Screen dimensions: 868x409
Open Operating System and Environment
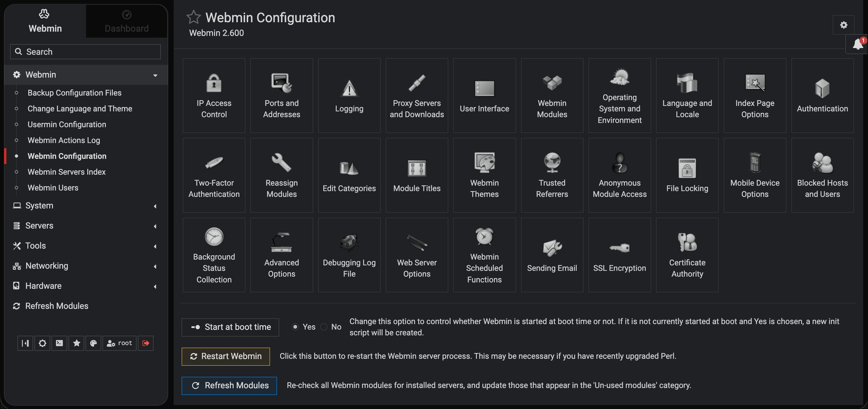click(619, 95)
